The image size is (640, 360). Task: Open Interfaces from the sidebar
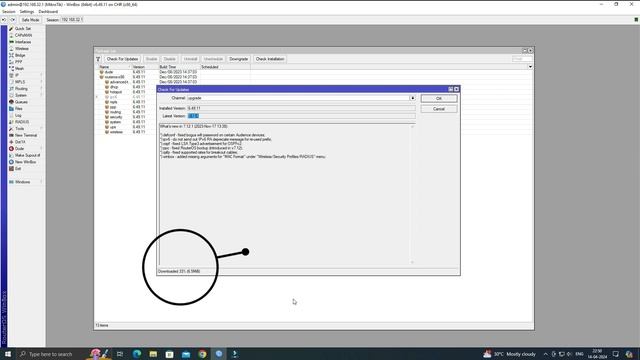point(23,42)
